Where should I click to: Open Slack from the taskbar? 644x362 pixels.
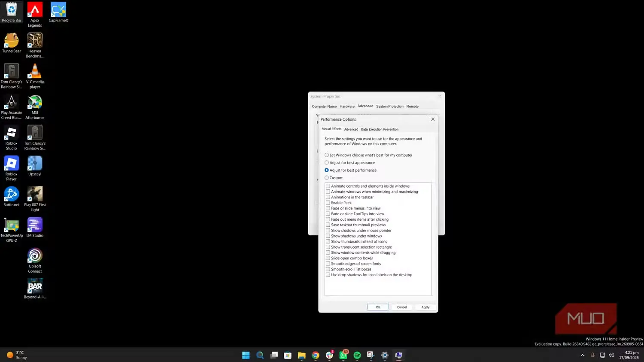[x=329, y=355]
